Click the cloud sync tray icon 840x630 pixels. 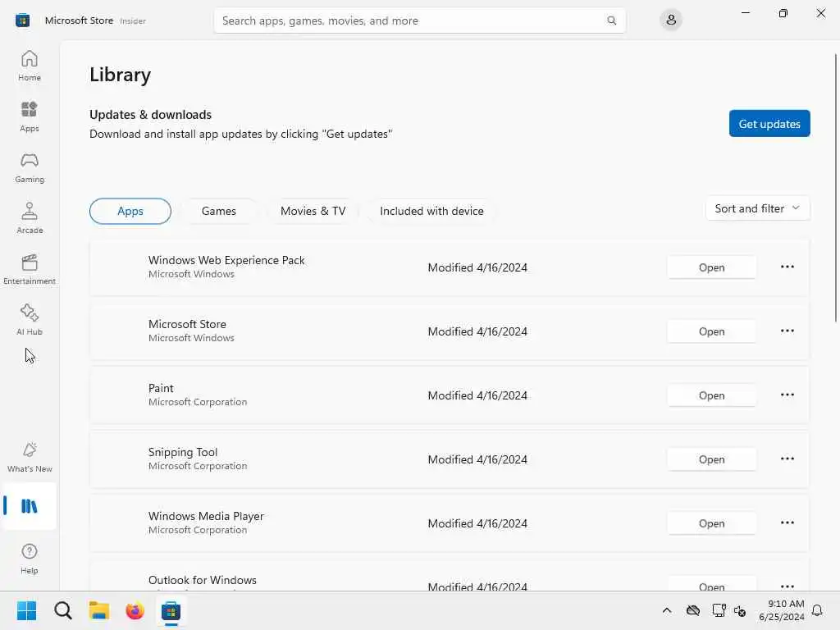pyautogui.click(x=693, y=610)
